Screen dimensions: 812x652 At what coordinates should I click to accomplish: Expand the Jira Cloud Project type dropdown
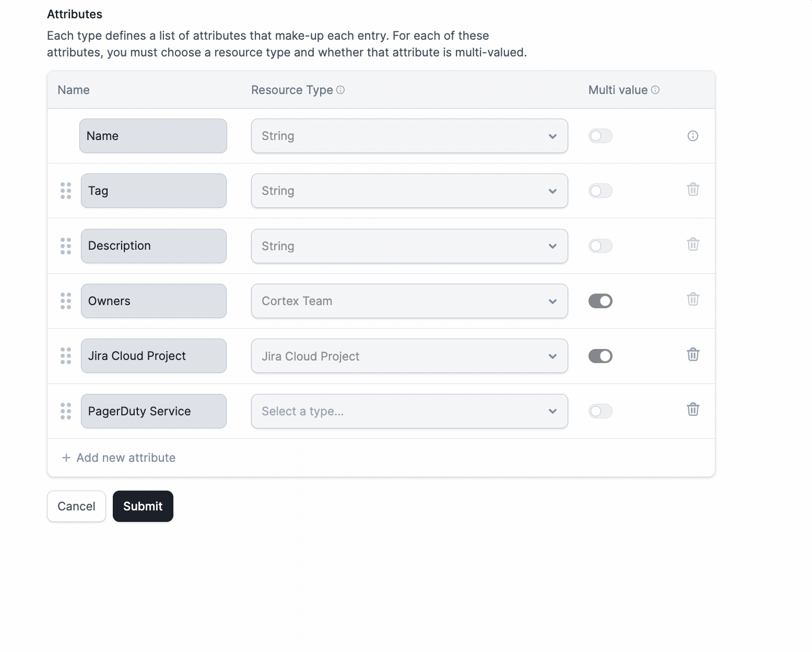pos(409,356)
